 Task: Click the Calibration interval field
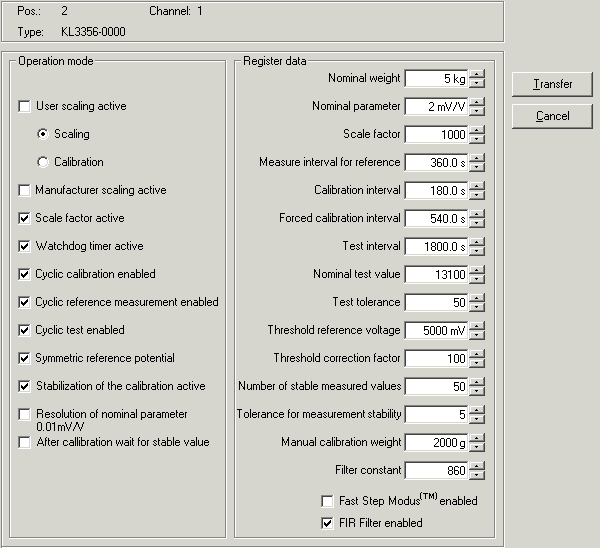click(436, 191)
